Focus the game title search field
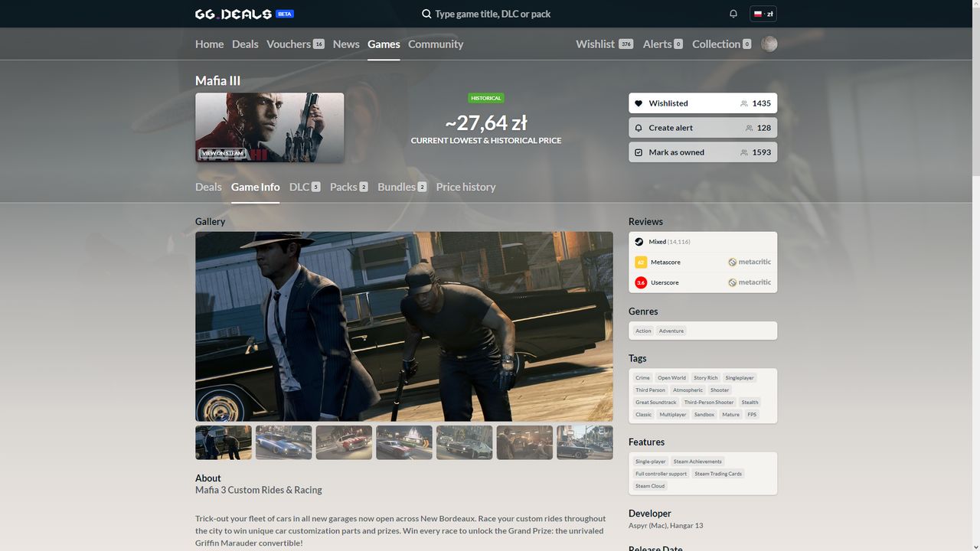The image size is (980, 551). [492, 14]
